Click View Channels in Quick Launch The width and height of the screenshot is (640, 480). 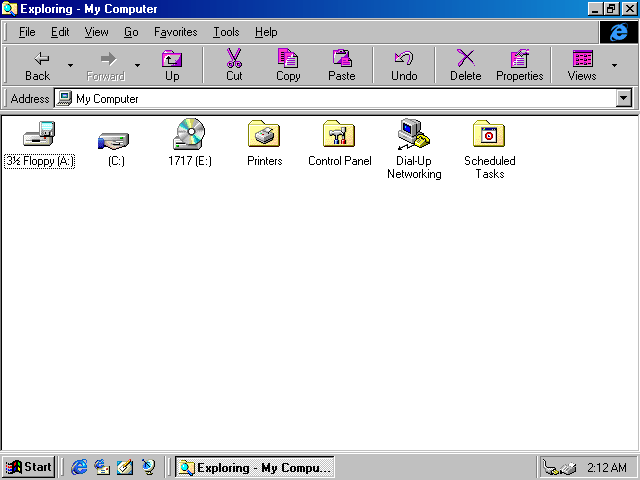(148, 467)
